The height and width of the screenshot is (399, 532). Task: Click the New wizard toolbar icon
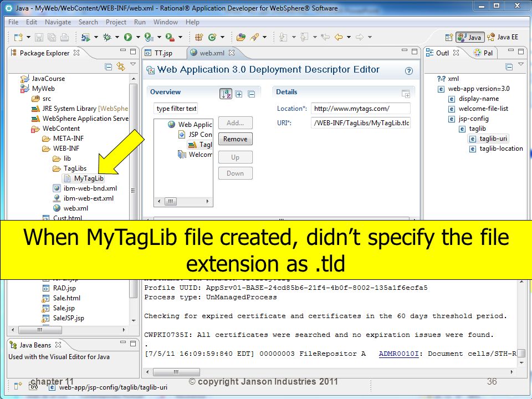(x=18, y=37)
